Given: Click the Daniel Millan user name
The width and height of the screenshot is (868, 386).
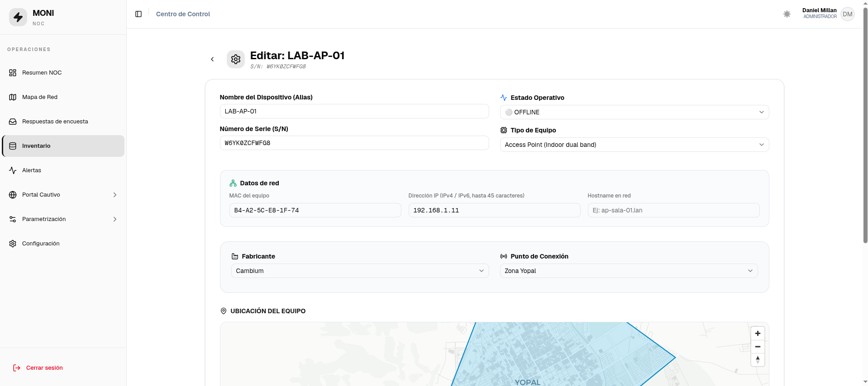Looking at the screenshot, I should click(819, 10).
